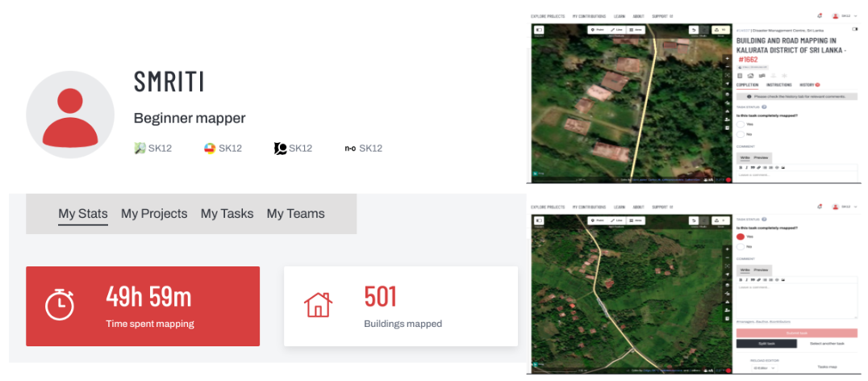Select the Area tool in lower editor

click(636, 220)
